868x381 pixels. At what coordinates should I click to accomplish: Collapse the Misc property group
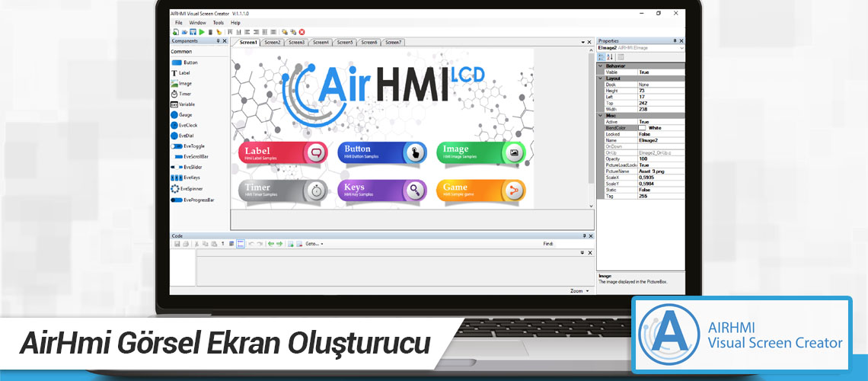point(600,116)
